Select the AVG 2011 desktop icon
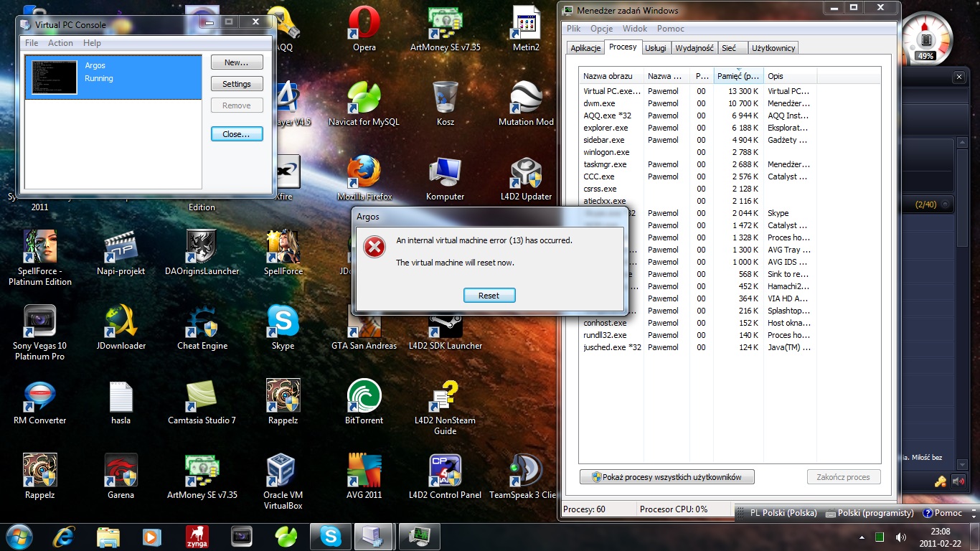The height and width of the screenshot is (551, 980). (x=364, y=476)
